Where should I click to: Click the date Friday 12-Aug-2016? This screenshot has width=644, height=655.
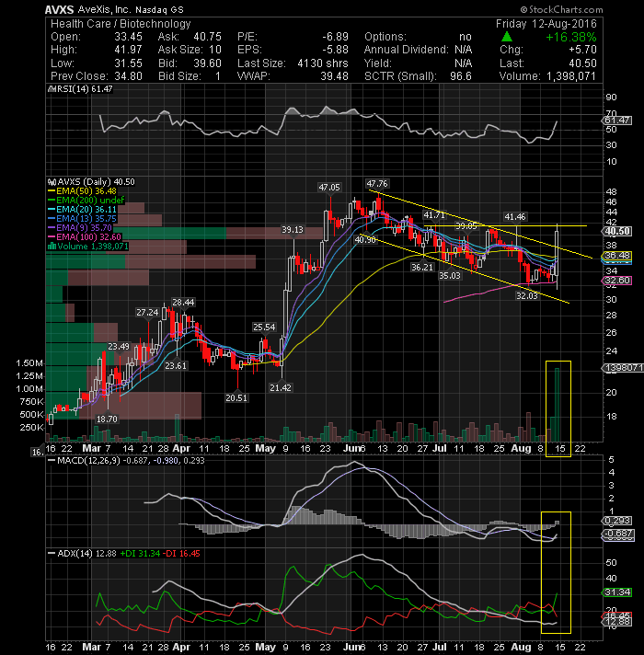point(546,24)
